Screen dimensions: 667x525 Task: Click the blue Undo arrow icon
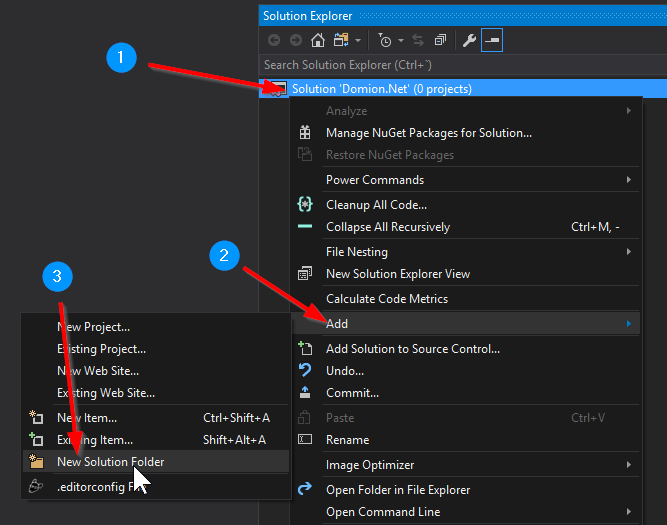coord(305,370)
